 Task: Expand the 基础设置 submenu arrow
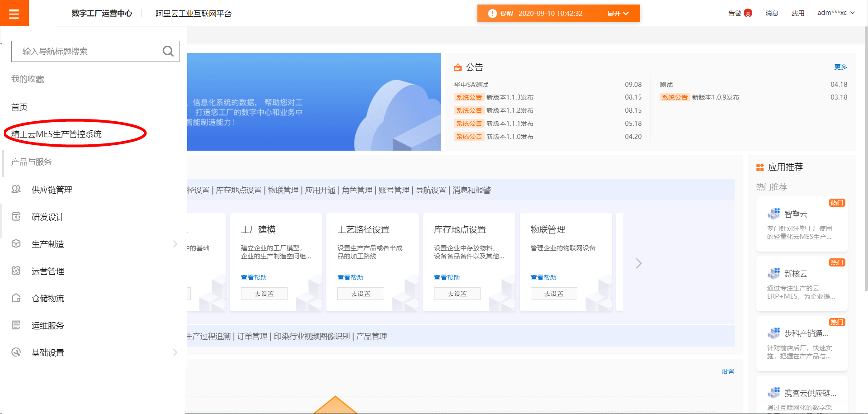click(175, 352)
